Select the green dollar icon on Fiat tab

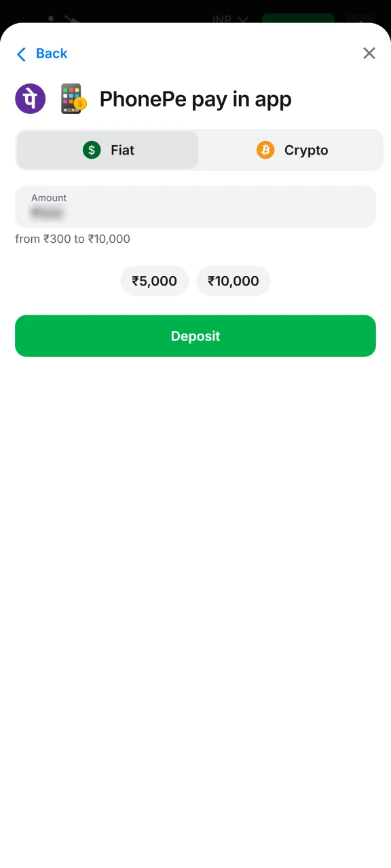point(92,150)
